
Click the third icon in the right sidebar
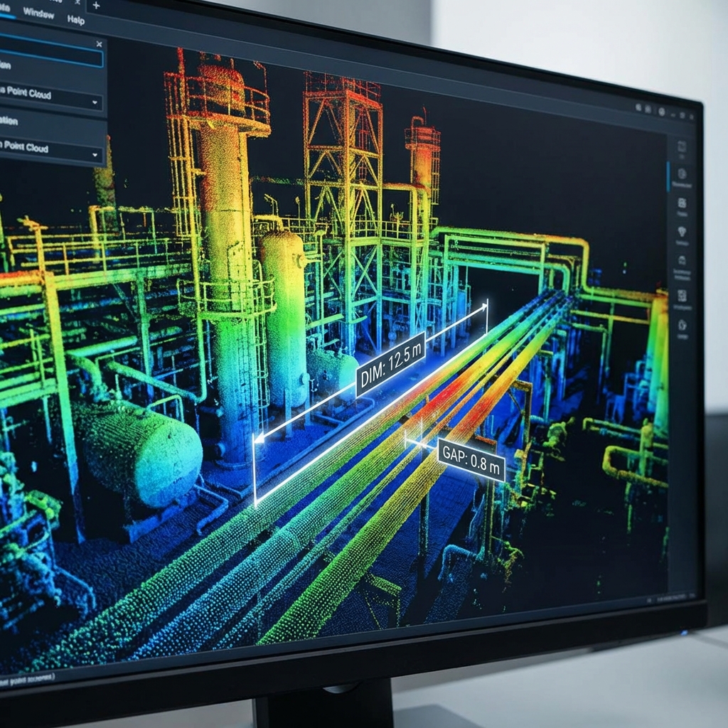click(x=682, y=203)
